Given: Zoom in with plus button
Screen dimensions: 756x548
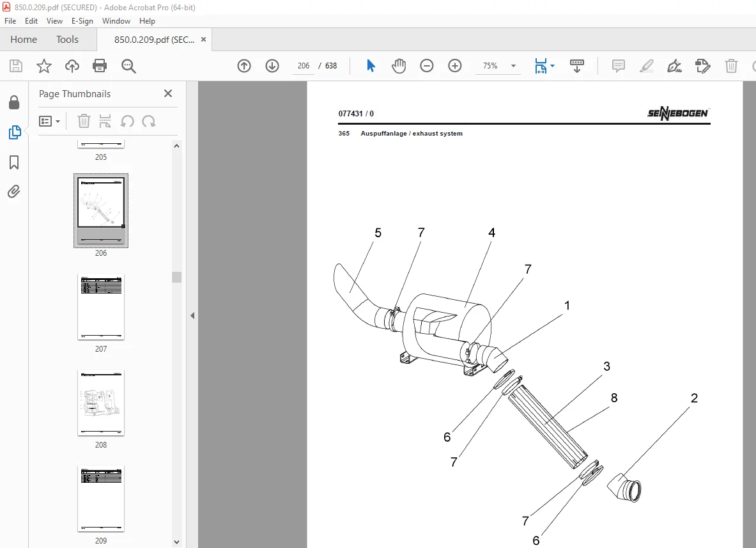Looking at the screenshot, I should pyautogui.click(x=454, y=66).
